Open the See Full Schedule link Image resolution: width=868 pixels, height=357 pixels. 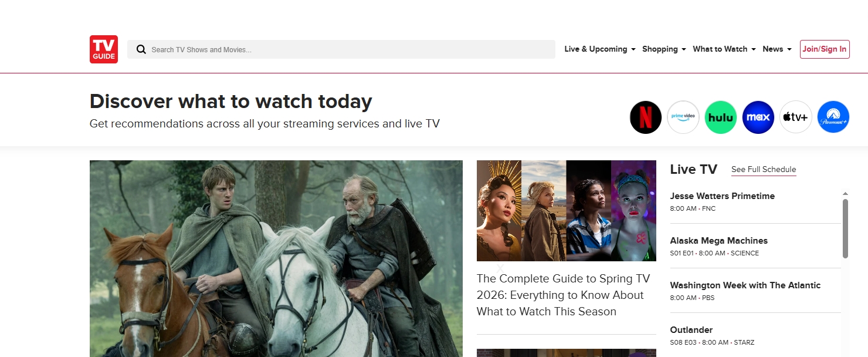pyautogui.click(x=764, y=170)
